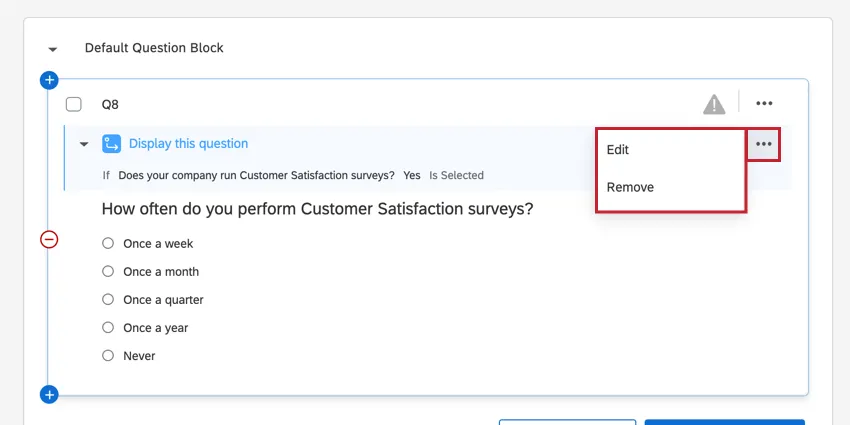Select the "Never" radio option
Screen dimensions: 850x425
click(x=108, y=355)
